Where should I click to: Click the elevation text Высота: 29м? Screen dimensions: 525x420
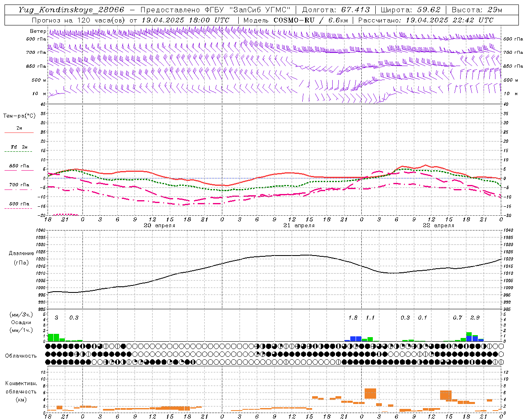[477, 10]
